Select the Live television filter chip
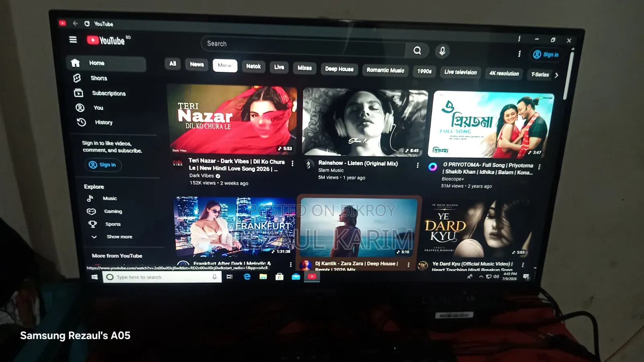 point(460,72)
